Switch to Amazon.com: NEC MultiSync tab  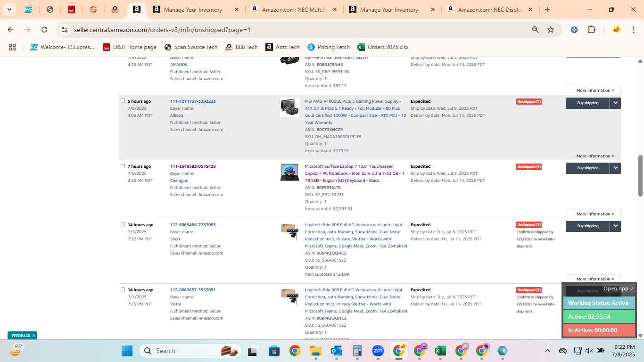coord(295,9)
